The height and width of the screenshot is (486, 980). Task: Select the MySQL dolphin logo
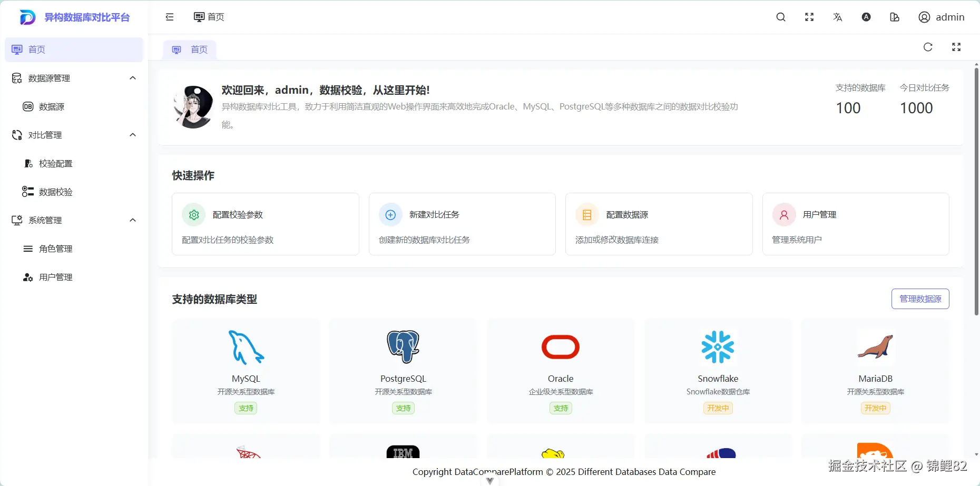pos(246,348)
